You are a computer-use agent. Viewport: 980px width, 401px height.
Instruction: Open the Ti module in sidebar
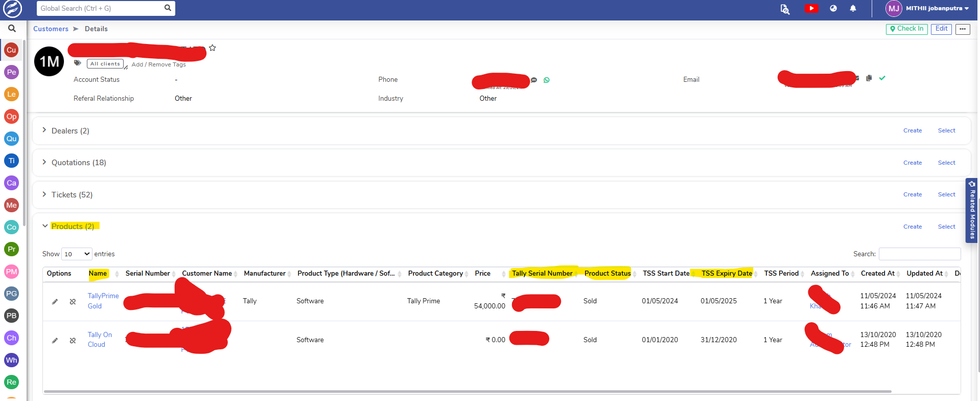coord(11,161)
